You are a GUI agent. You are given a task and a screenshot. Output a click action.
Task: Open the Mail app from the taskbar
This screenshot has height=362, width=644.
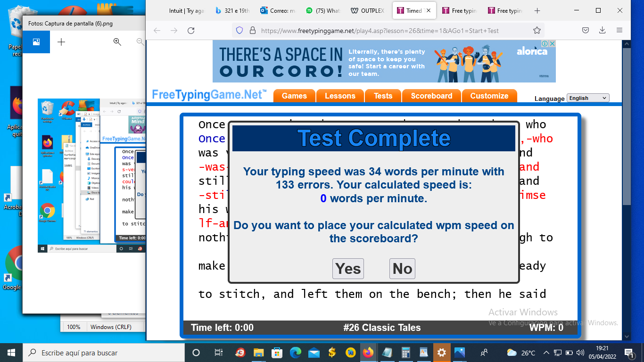click(x=314, y=353)
